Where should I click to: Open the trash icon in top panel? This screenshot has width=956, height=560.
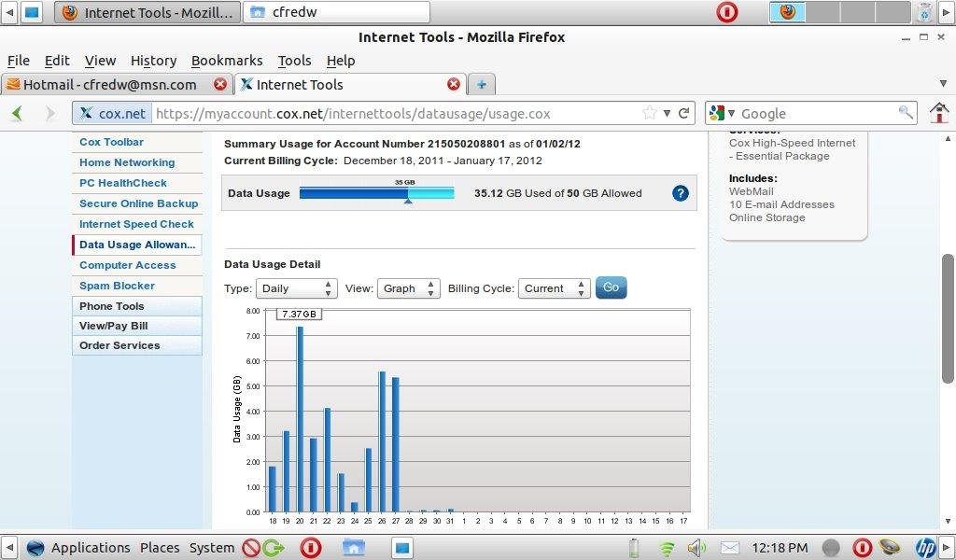pos(925,12)
